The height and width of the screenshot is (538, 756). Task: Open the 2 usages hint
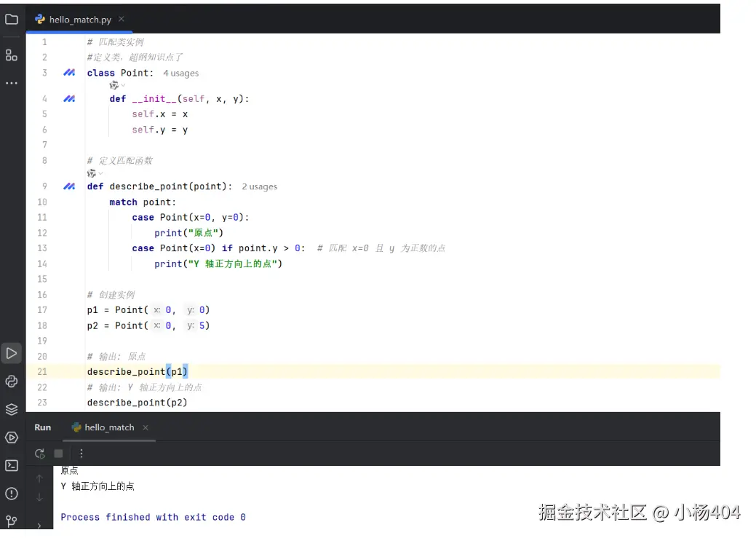(259, 186)
